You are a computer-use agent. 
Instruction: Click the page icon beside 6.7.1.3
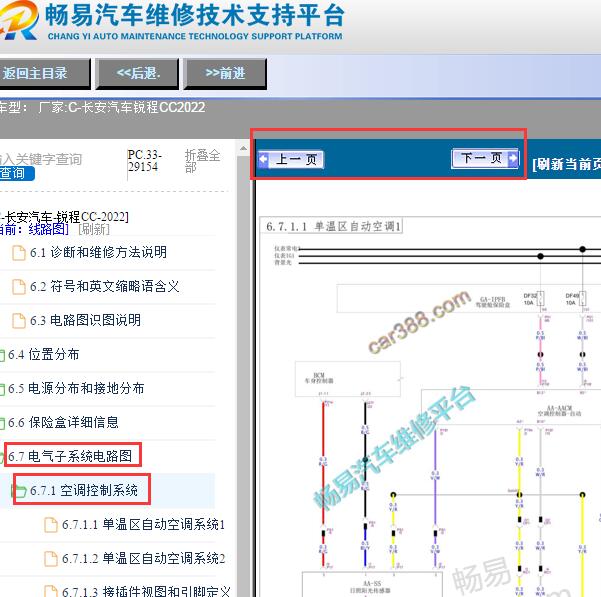[51, 591]
